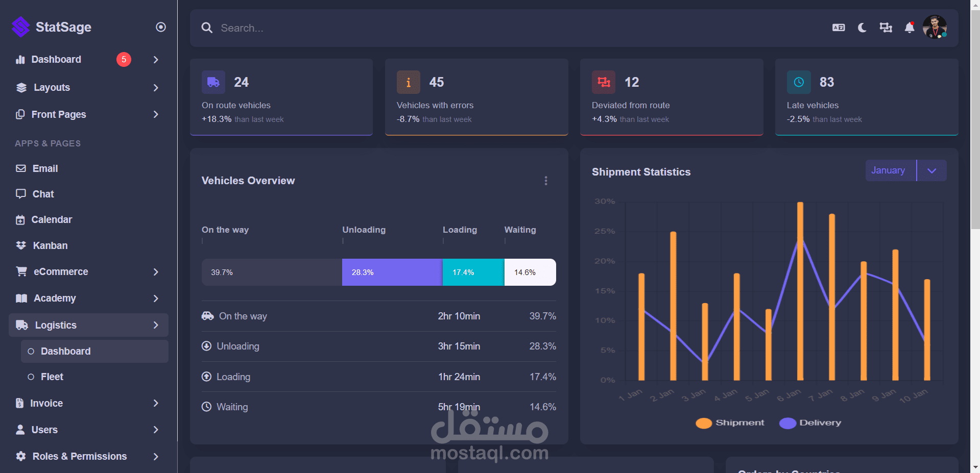Viewport: 980px width, 473px height.
Task: Toggle dark mode with the moon icon
Action: (x=862, y=28)
